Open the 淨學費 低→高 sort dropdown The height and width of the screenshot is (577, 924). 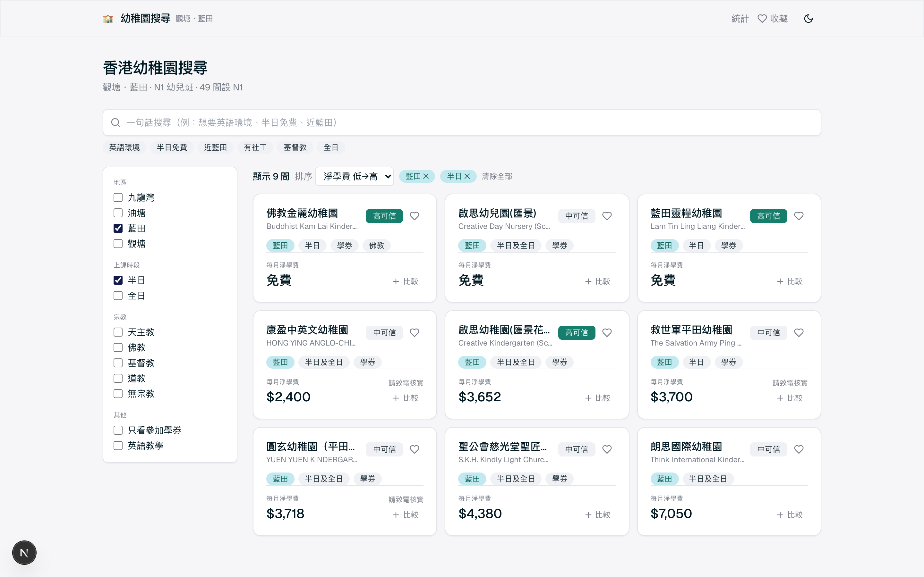tap(354, 176)
